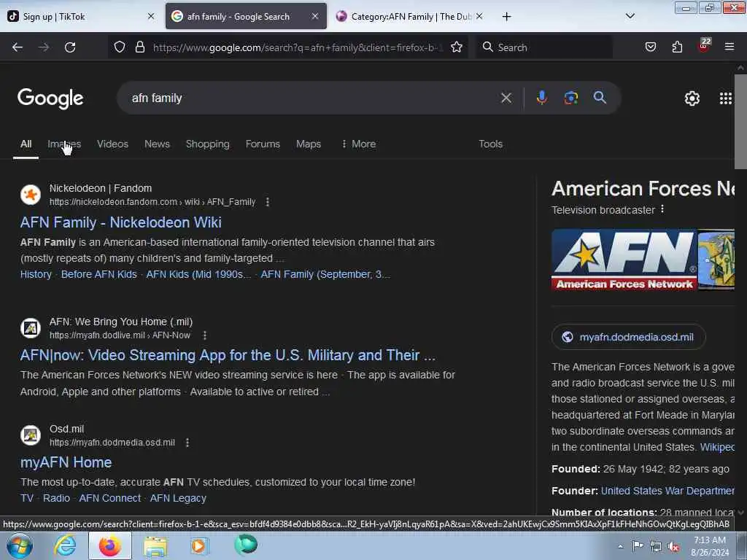Open Google quick settings gear
Image resolution: width=747 pixels, height=560 pixels.
(x=692, y=98)
